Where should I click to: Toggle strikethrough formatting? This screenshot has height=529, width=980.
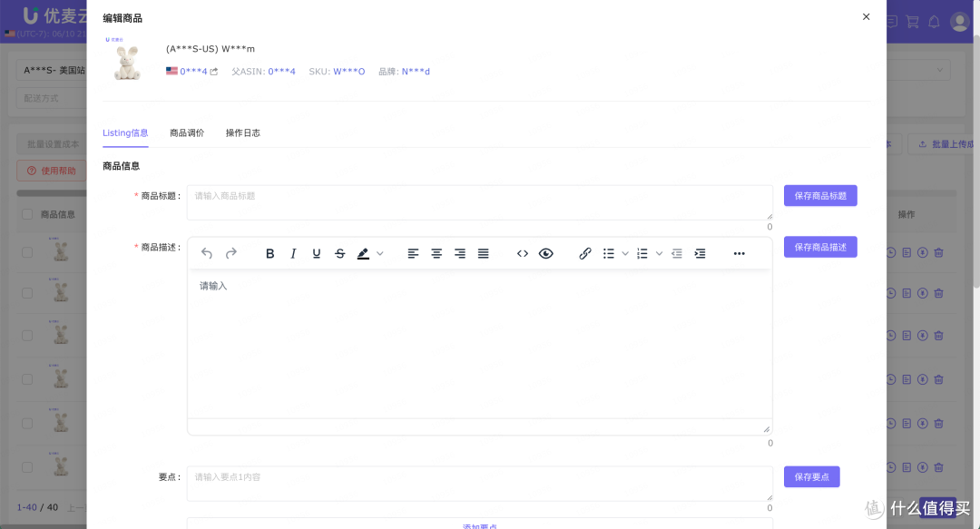pyautogui.click(x=340, y=253)
